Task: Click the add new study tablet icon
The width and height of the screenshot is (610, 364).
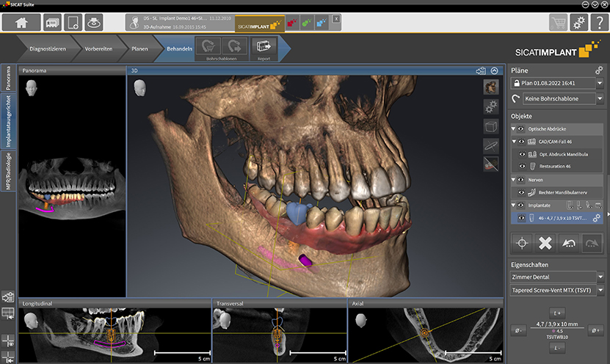Action: click(x=73, y=23)
